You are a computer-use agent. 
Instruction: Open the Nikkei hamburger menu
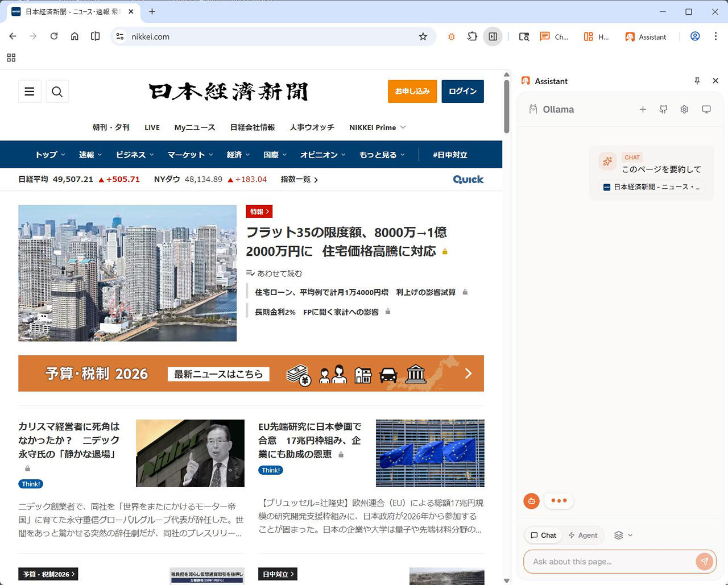coord(30,92)
